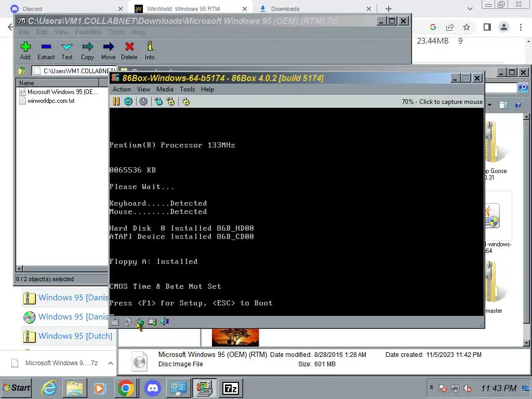Click the green Ctrl+Alt+Del icon in 86Box toolbar
Viewport: 532px width, 399px height.
(x=158, y=101)
